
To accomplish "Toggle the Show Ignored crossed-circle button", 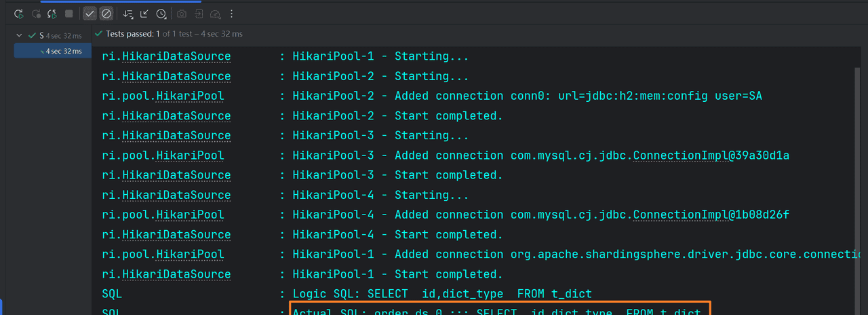I will click(106, 14).
